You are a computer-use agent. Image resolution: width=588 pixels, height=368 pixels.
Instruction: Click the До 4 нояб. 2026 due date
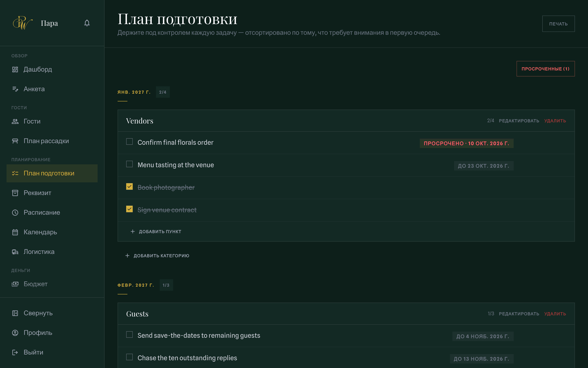click(x=483, y=336)
